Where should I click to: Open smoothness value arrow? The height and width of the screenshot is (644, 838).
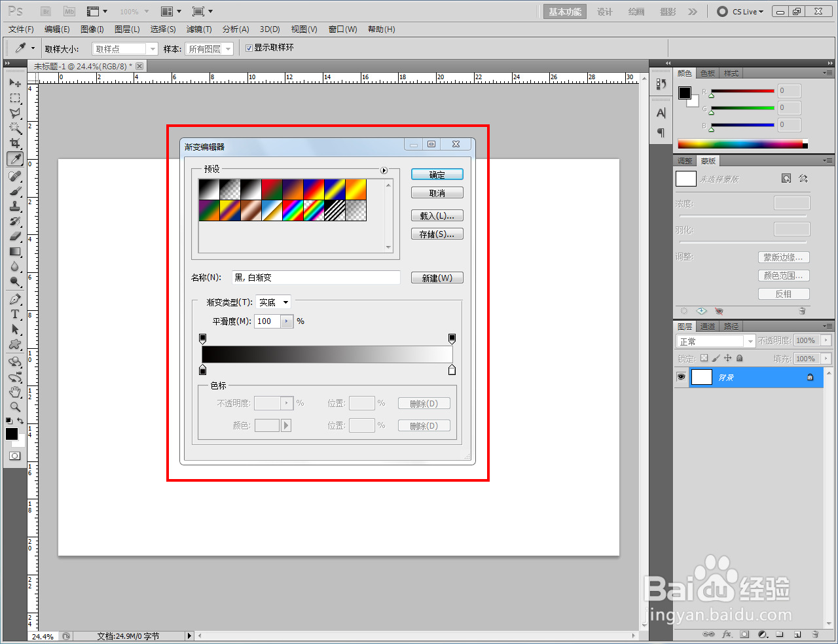point(287,321)
